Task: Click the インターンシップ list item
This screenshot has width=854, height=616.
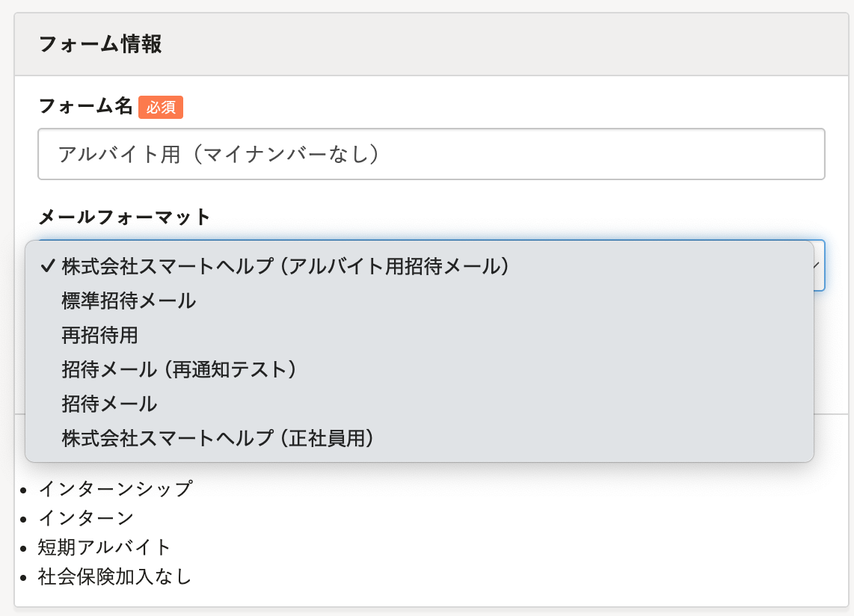Action: click(x=115, y=489)
